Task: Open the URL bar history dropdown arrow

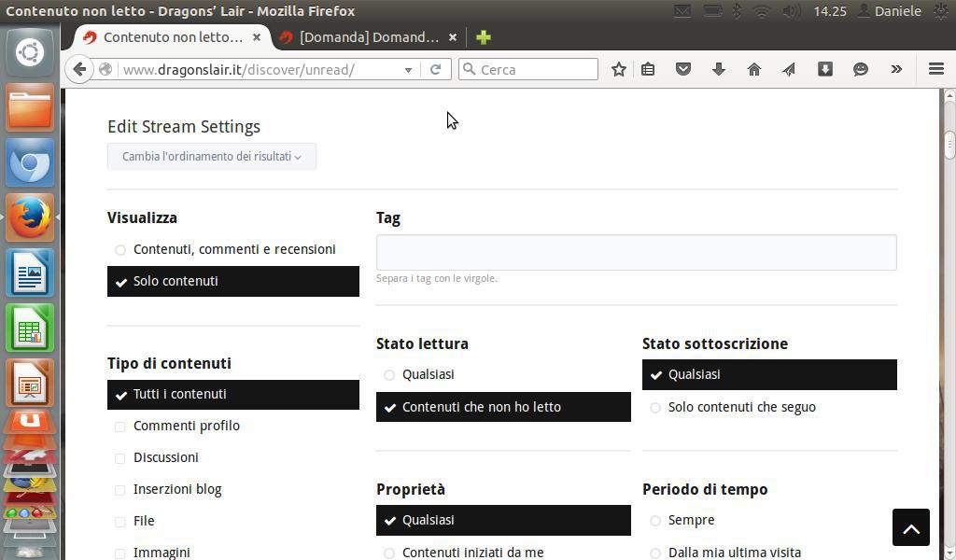Action: pyautogui.click(x=408, y=70)
